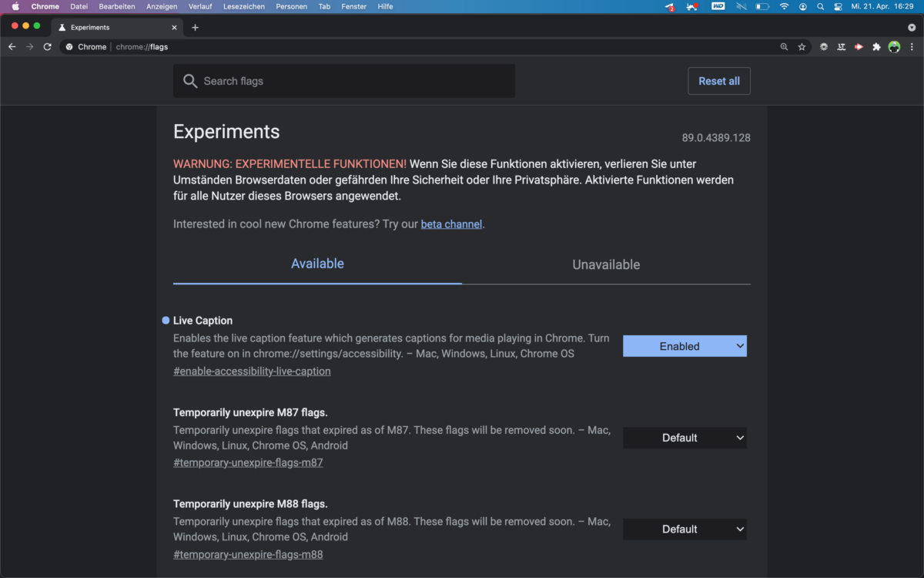Click the magnifier icon in the Search flags box

[190, 81]
